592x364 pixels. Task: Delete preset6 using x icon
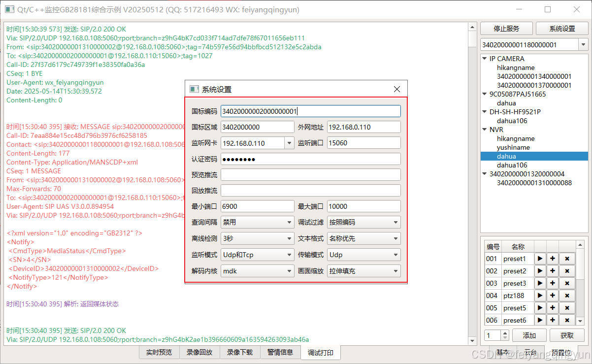(567, 320)
